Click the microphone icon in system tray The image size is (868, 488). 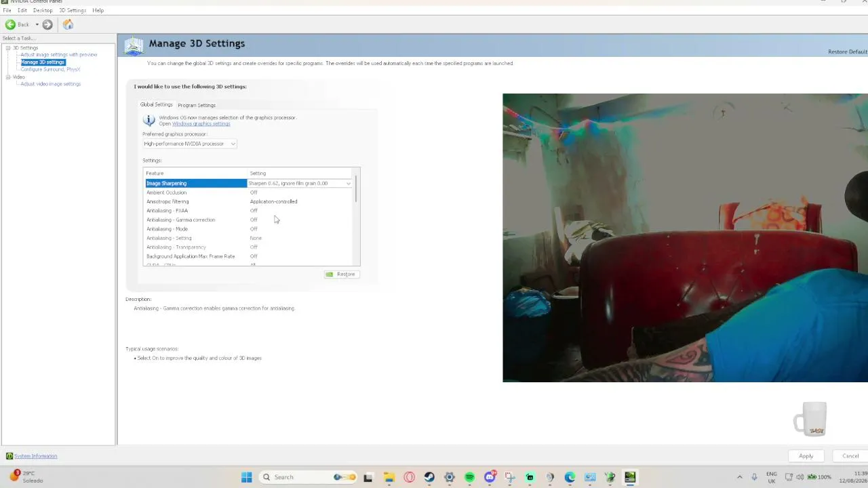(x=754, y=477)
